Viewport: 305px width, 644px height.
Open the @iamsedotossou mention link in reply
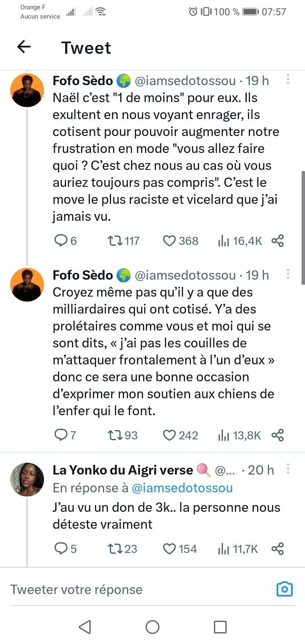(183, 488)
